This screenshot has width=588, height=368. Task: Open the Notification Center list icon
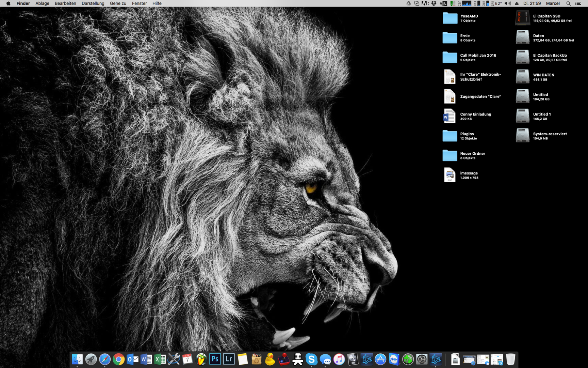[x=578, y=3]
